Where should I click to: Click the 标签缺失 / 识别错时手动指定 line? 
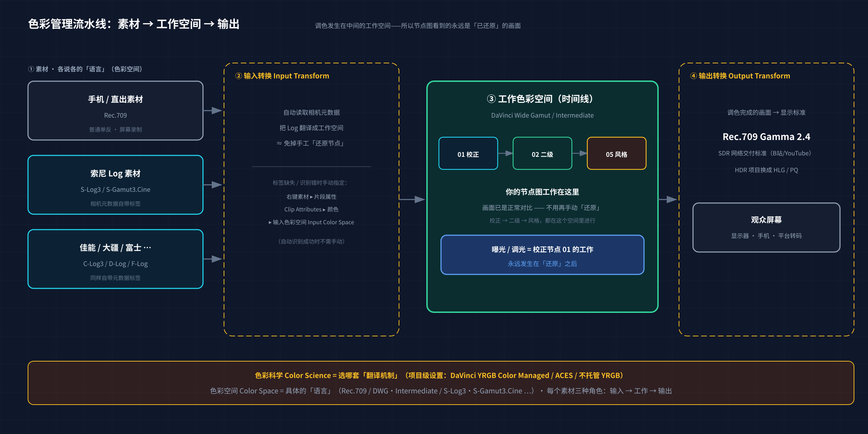pos(310,183)
